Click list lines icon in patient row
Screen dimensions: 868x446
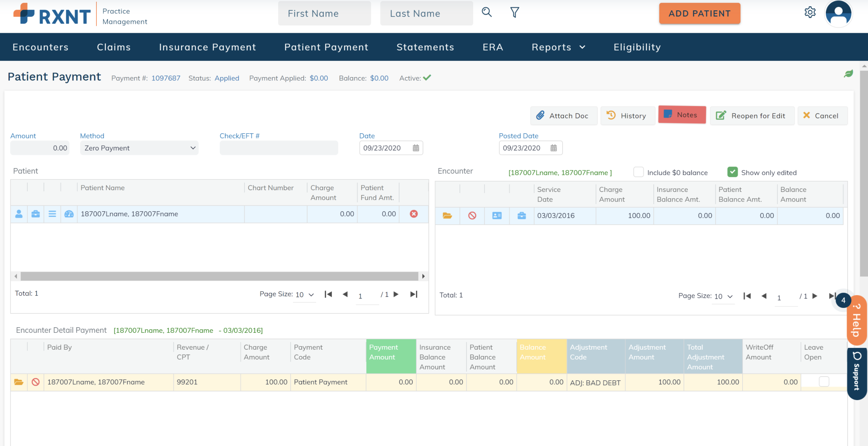(x=52, y=214)
